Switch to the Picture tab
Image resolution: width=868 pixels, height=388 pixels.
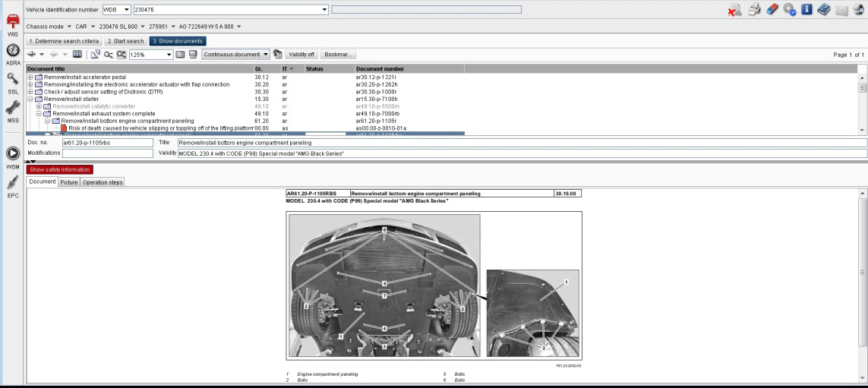pyautogui.click(x=69, y=182)
